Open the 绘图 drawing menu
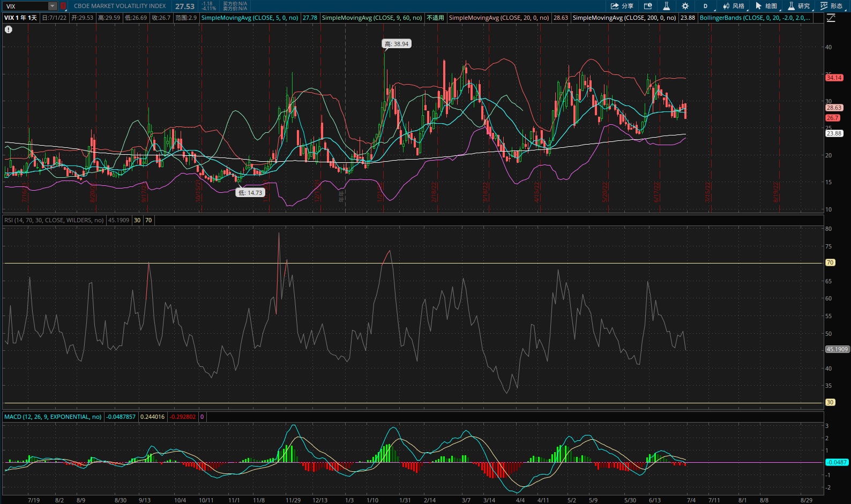Image resolution: width=851 pixels, height=504 pixels. (x=766, y=6)
